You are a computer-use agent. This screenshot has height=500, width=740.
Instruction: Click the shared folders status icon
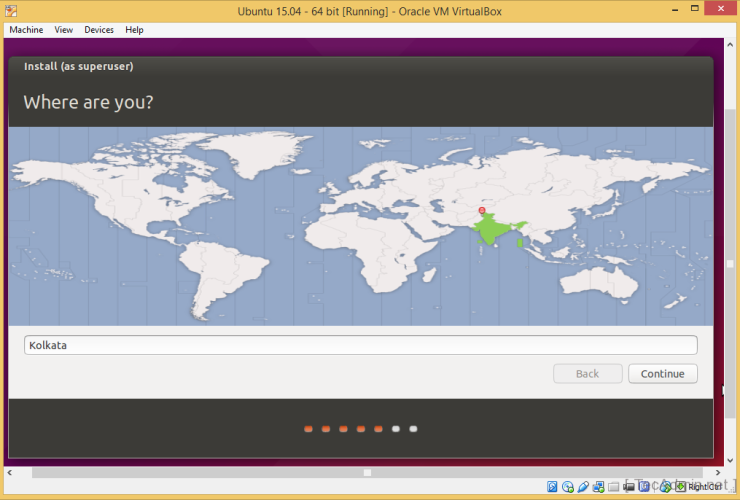pyautogui.click(x=613, y=487)
